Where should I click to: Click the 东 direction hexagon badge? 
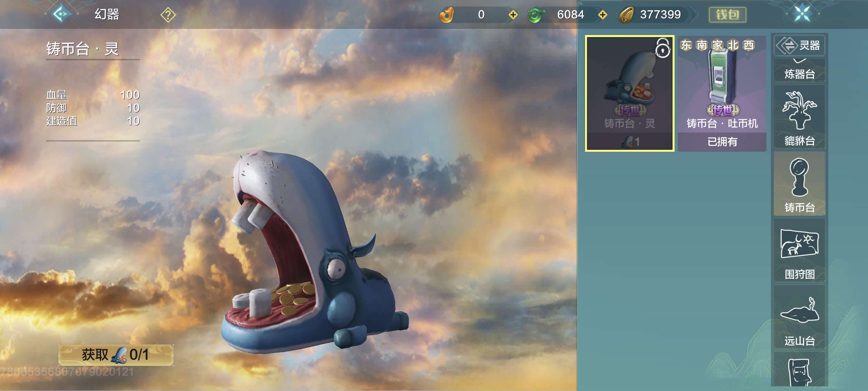pos(686,45)
